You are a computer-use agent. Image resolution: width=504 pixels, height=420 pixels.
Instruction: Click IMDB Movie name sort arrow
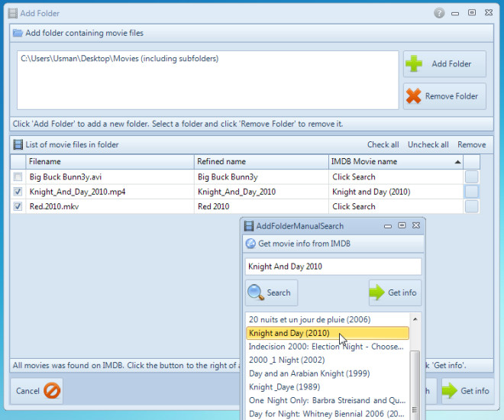coord(457,162)
